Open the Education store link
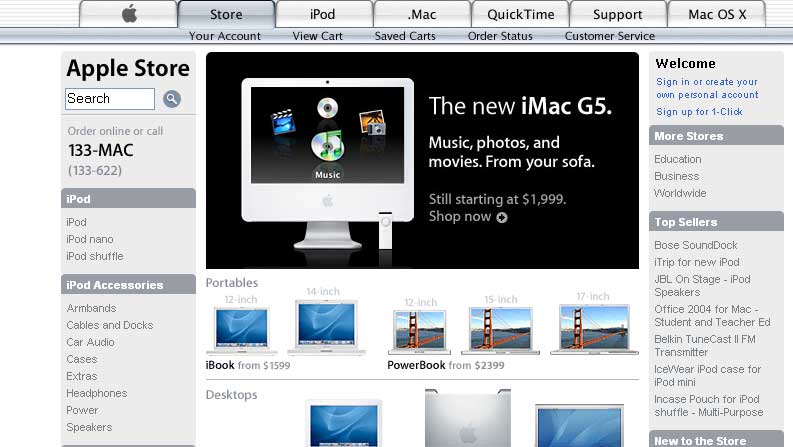 tap(678, 159)
